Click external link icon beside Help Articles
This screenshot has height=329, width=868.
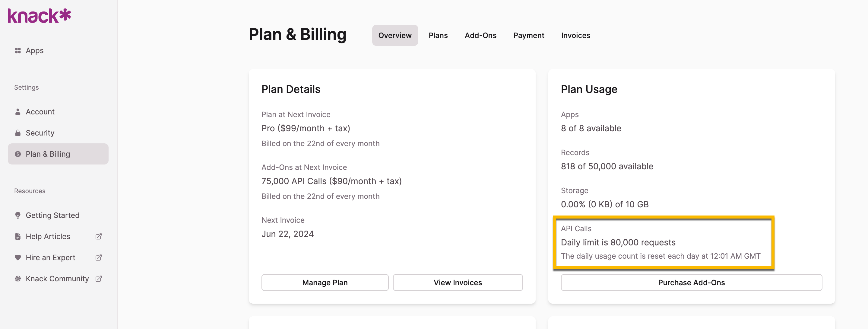[x=98, y=236]
